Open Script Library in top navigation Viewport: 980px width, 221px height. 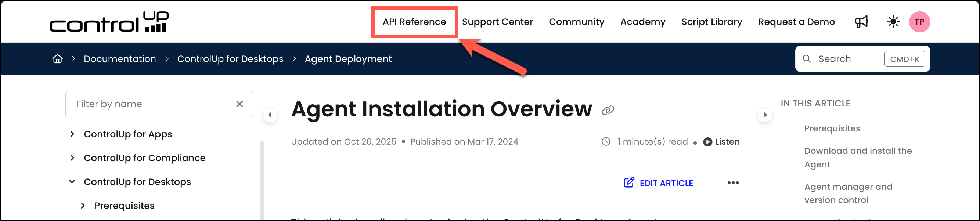[x=712, y=22]
